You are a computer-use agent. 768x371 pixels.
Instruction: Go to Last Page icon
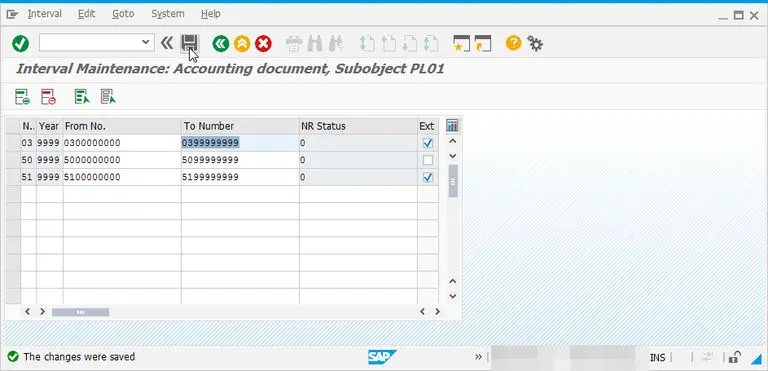431,44
